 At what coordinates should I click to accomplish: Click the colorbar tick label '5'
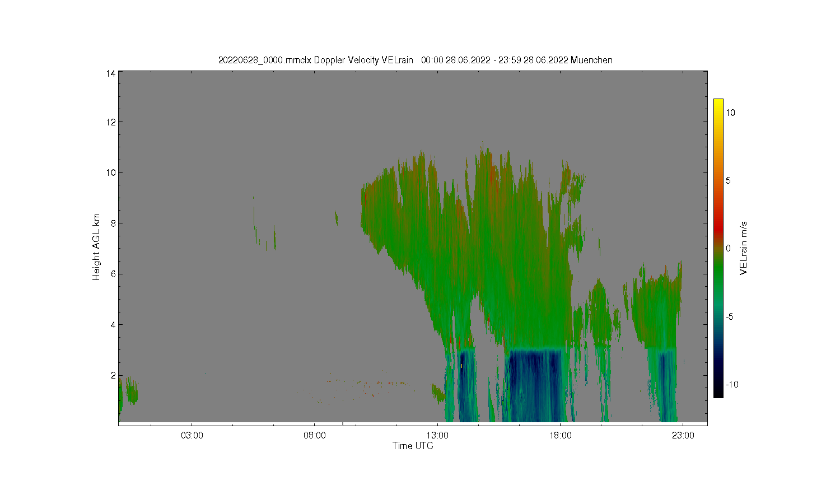728,180
